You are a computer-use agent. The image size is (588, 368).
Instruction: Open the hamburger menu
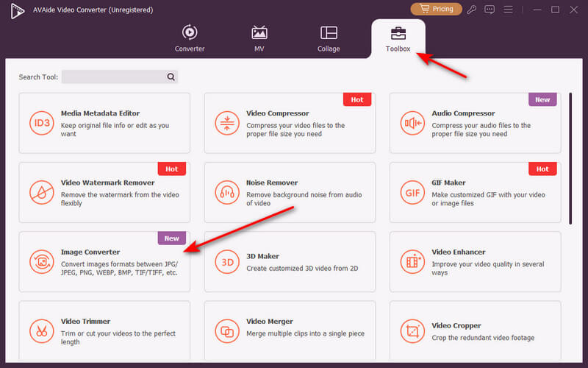508,10
